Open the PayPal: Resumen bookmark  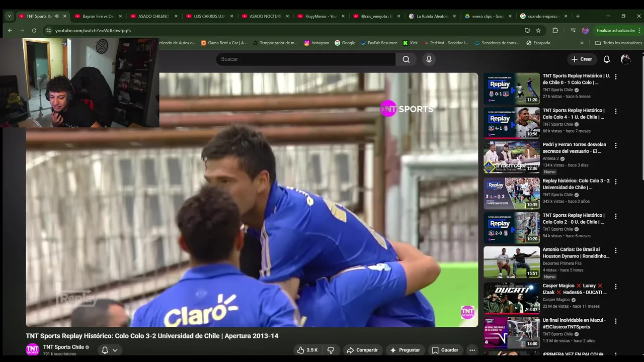tap(379, 43)
